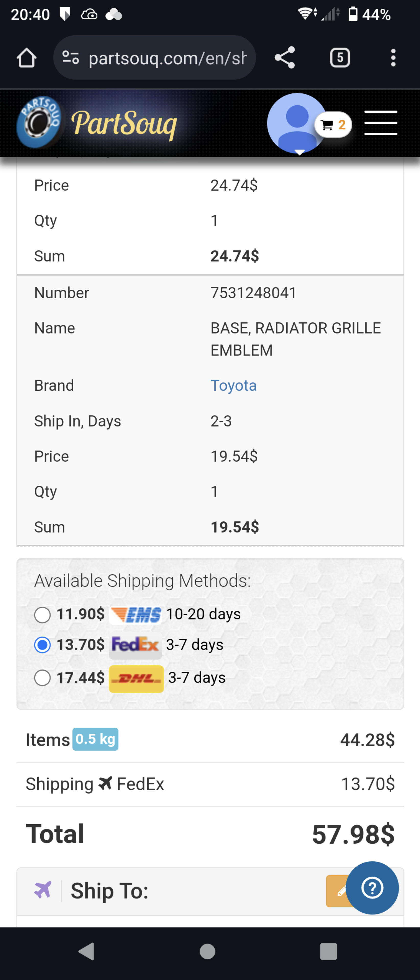Select the FedEx 13.70$ shipping option
Image resolution: width=420 pixels, height=980 pixels.
tap(42, 645)
